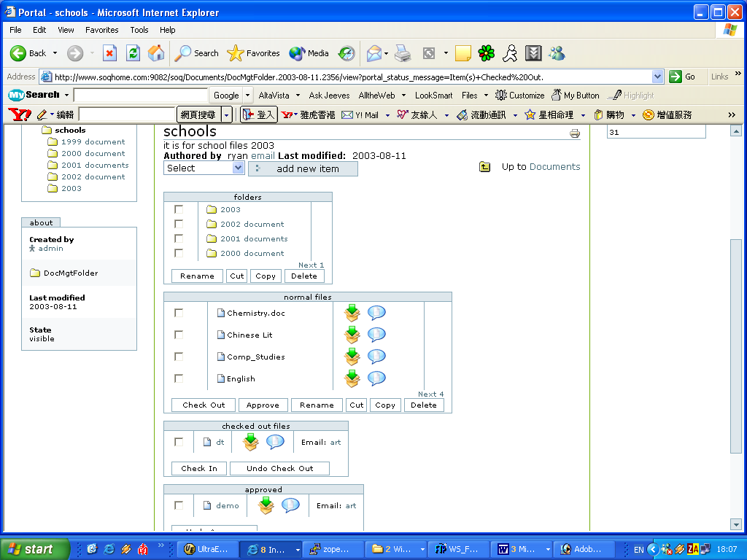Expand the address bar URL dropdown
Screen dimensions: 747x560
pos(657,77)
